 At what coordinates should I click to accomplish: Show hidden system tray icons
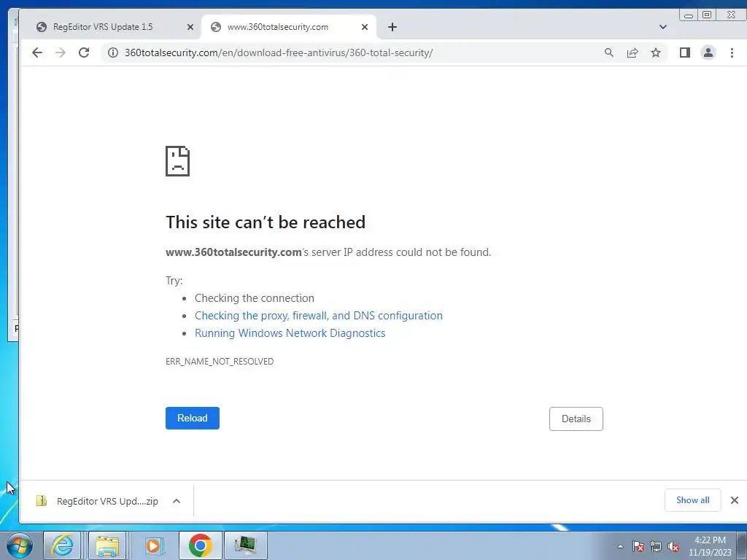620,547
